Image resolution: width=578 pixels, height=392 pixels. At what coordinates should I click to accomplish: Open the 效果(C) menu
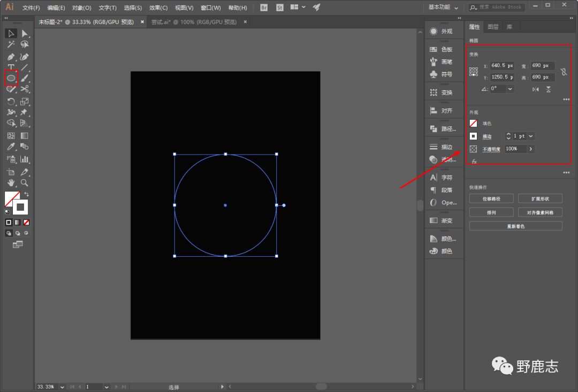pyautogui.click(x=158, y=8)
